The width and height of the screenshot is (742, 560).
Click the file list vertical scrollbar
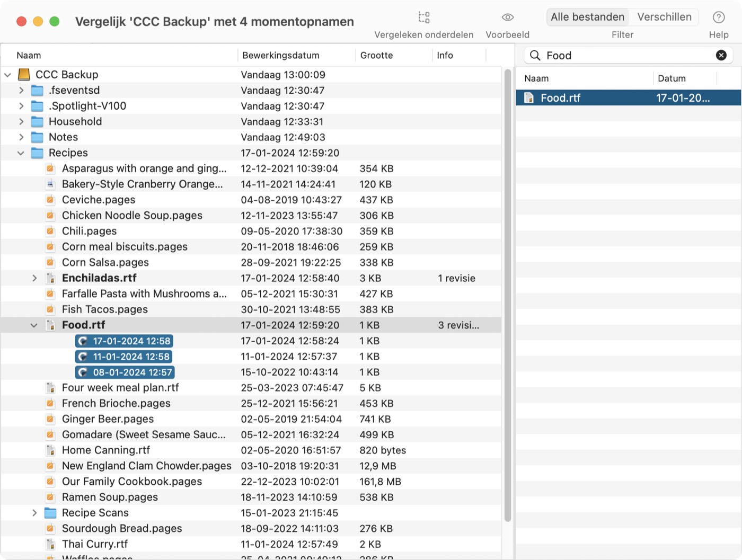click(508, 296)
